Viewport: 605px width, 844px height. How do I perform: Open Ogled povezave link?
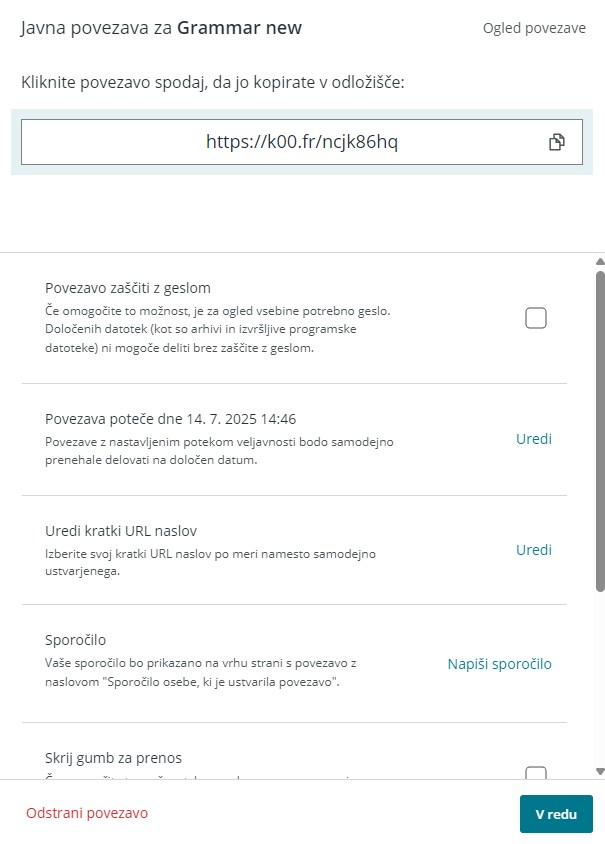[534, 28]
